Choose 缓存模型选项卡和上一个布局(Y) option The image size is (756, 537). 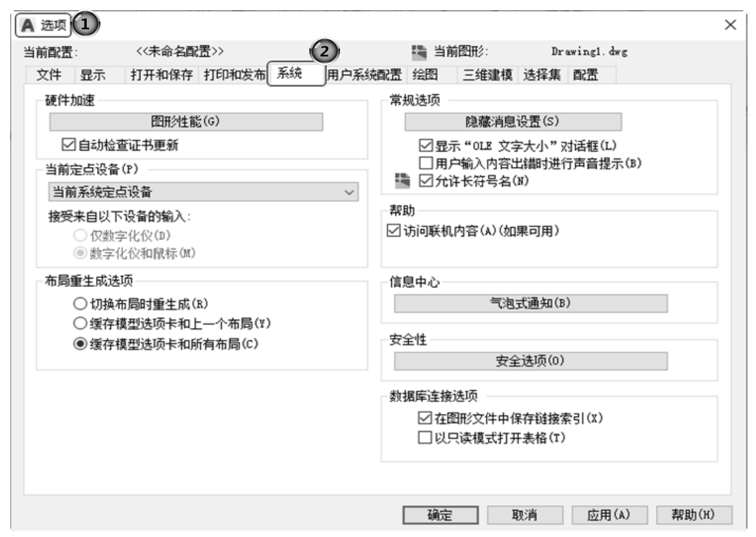click(x=79, y=324)
